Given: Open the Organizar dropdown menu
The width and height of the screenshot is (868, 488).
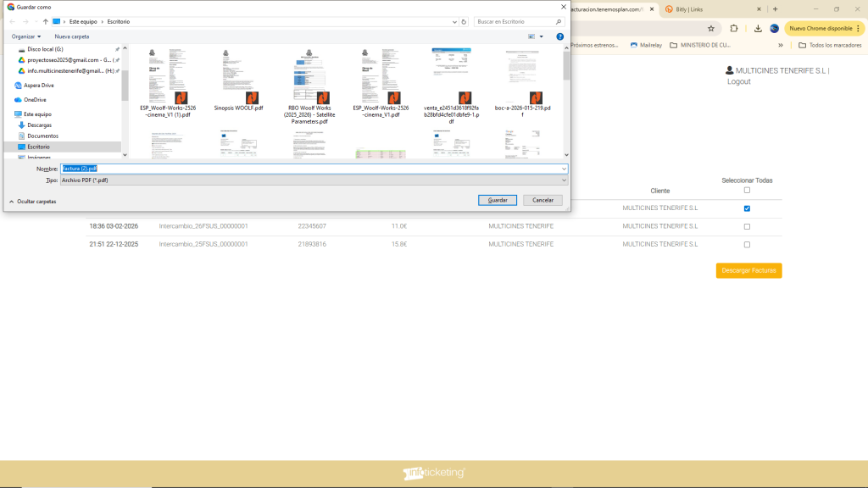Looking at the screenshot, I should pyautogui.click(x=26, y=36).
